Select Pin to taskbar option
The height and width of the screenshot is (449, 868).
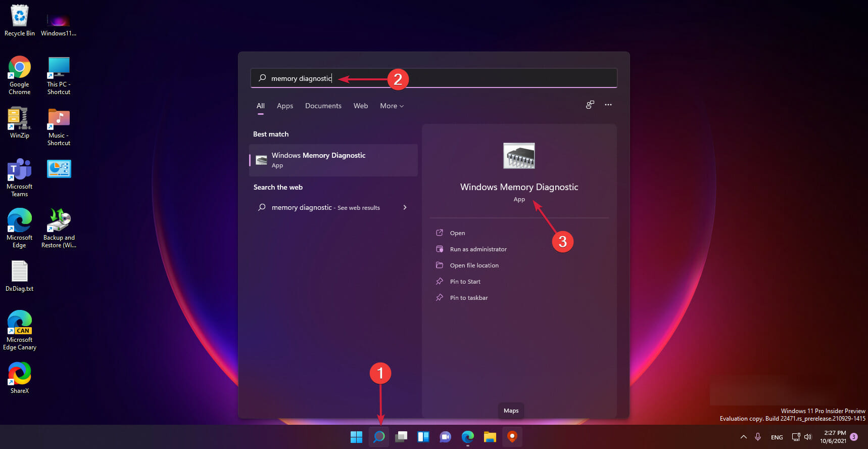coord(469,298)
